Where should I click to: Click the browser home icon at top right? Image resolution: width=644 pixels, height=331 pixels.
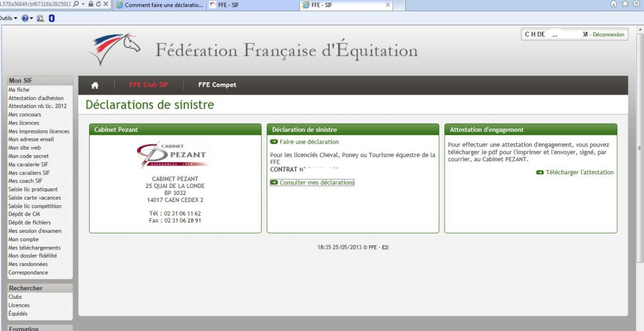tap(613, 4)
